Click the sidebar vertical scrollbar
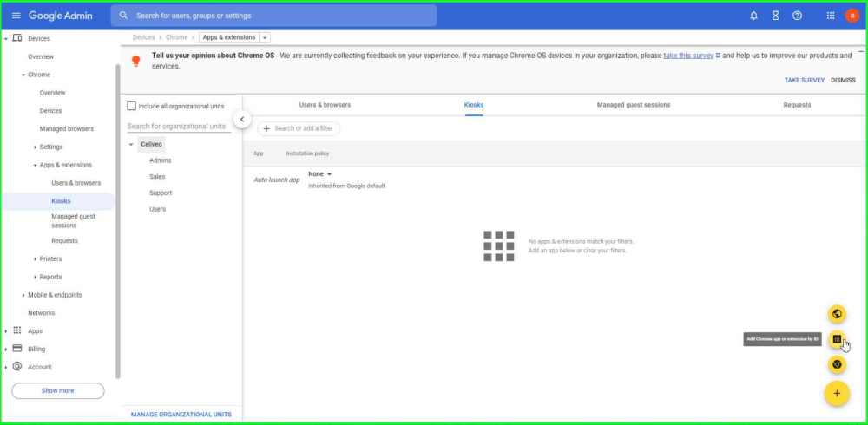 tap(117, 221)
